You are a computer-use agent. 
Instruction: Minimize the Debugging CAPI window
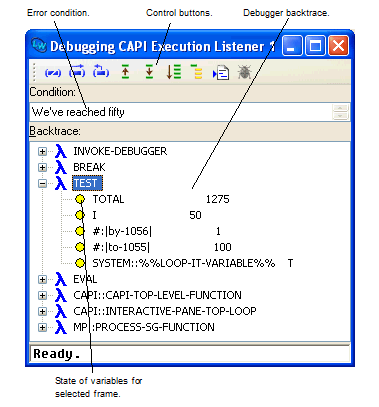point(292,45)
